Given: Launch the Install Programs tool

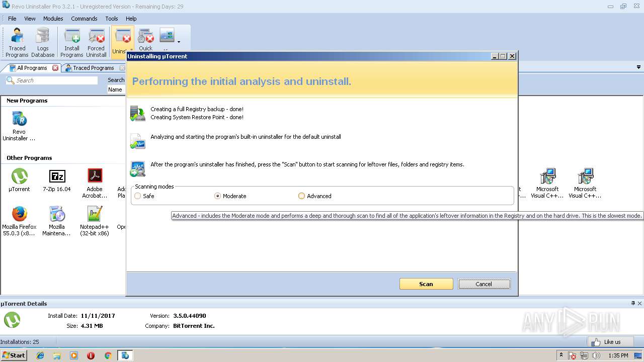Looking at the screenshot, I should [x=72, y=43].
